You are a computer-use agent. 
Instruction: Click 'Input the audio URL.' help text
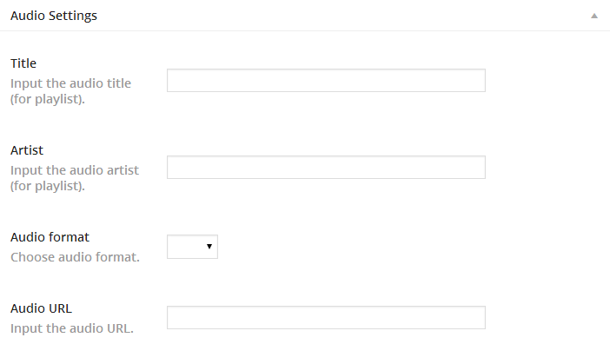pyautogui.click(x=71, y=328)
